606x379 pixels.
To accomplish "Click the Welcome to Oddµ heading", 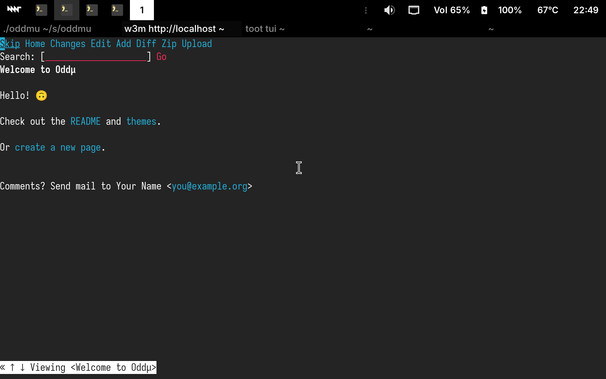I will point(38,70).
